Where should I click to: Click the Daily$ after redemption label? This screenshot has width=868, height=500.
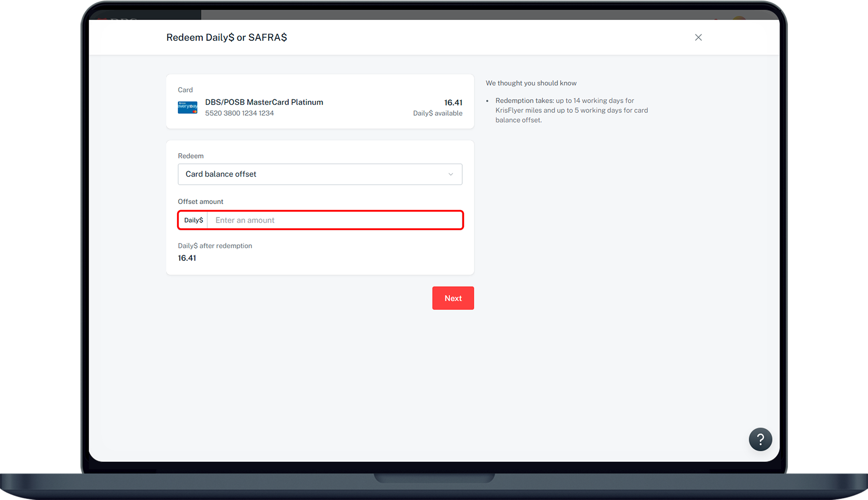pyautogui.click(x=215, y=246)
